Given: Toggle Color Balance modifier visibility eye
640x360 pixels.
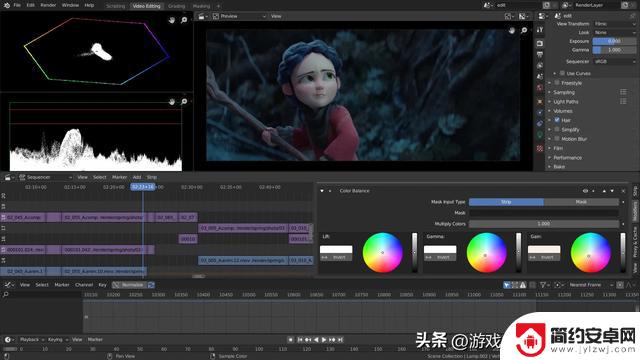Looking at the screenshot, I should (585, 191).
